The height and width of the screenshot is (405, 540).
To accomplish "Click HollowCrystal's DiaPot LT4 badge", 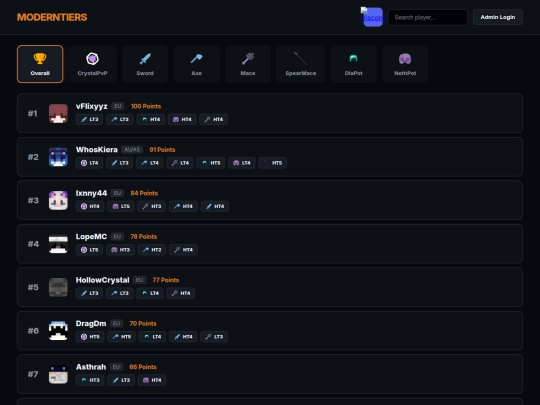I will 150,293.
